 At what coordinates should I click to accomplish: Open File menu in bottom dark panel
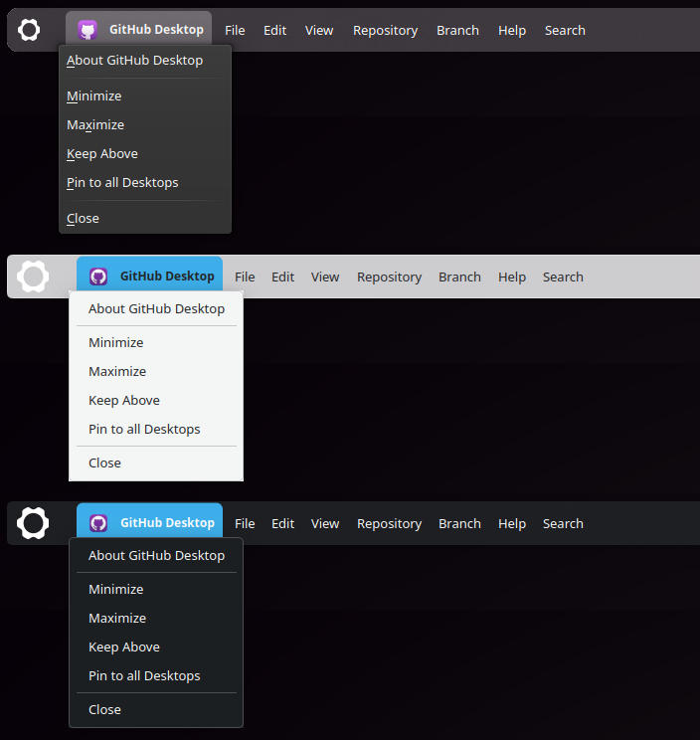coord(245,524)
